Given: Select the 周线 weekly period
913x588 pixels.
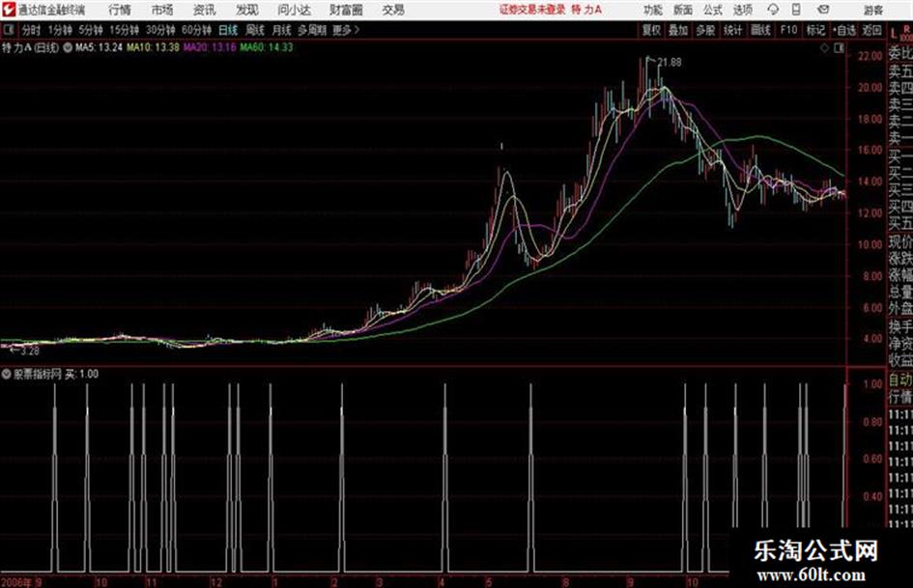Looking at the screenshot, I should (255, 30).
